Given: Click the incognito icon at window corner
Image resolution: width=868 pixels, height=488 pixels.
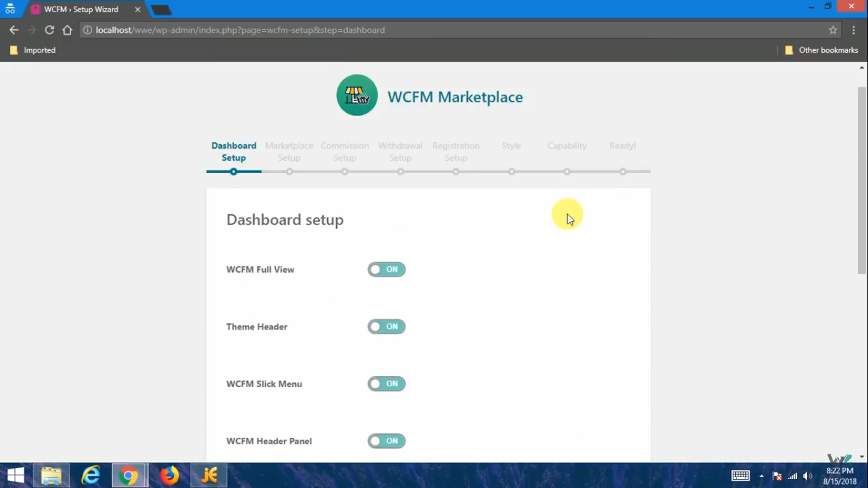Looking at the screenshot, I should tap(10, 9).
